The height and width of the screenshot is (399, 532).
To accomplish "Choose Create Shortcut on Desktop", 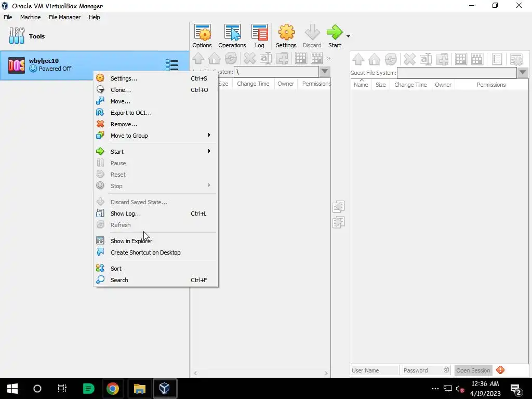I will (156, 252).
